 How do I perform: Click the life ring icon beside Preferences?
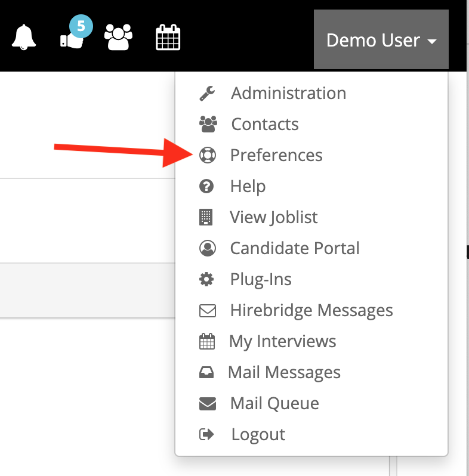tap(207, 156)
